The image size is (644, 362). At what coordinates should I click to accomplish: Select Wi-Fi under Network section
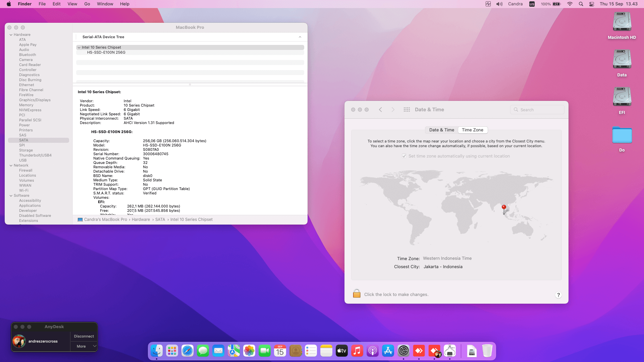click(24, 191)
